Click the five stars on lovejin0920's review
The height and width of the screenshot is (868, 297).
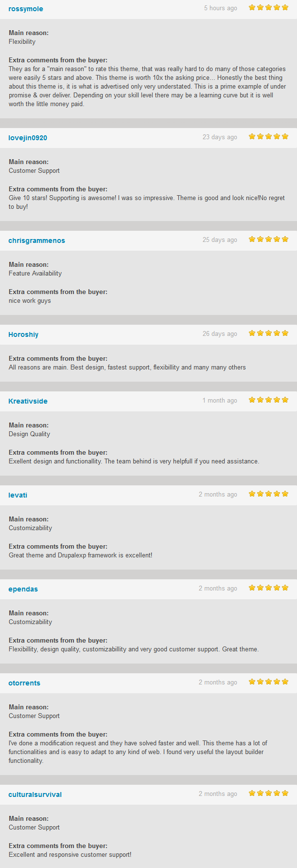(x=269, y=136)
